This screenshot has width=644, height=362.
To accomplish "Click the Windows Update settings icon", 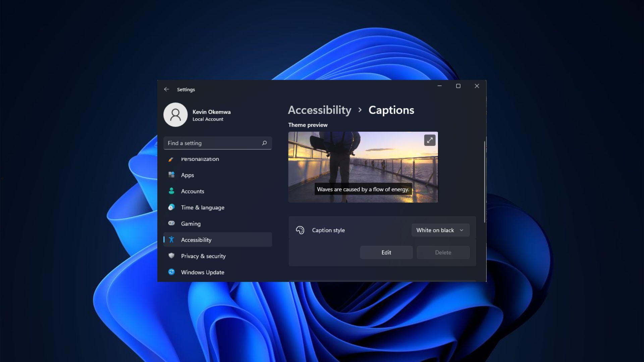I will [x=172, y=271].
